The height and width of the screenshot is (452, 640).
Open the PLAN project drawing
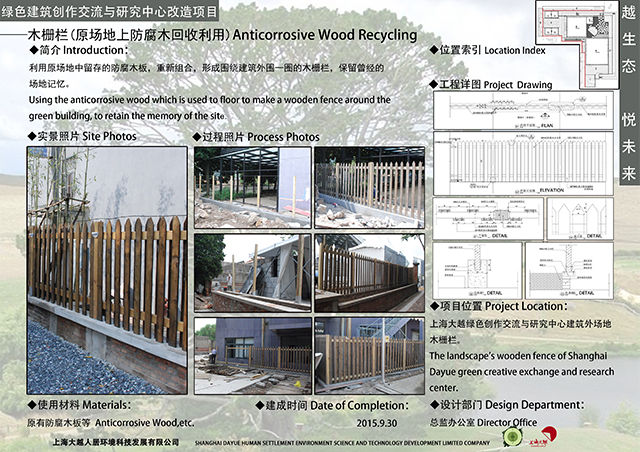[523, 110]
